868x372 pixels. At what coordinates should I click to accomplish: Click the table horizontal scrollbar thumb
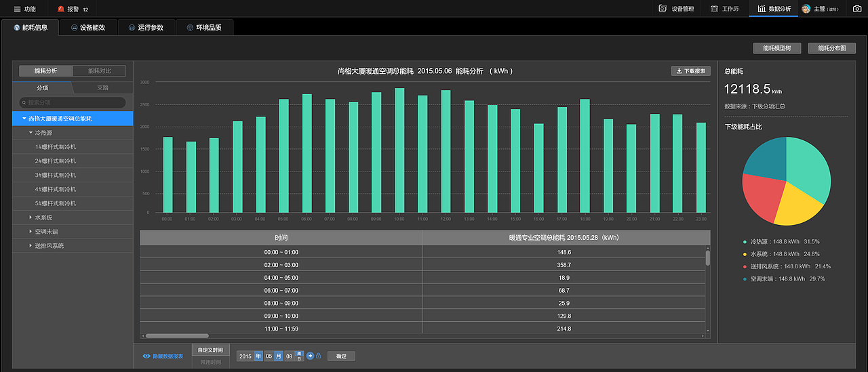(x=177, y=335)
